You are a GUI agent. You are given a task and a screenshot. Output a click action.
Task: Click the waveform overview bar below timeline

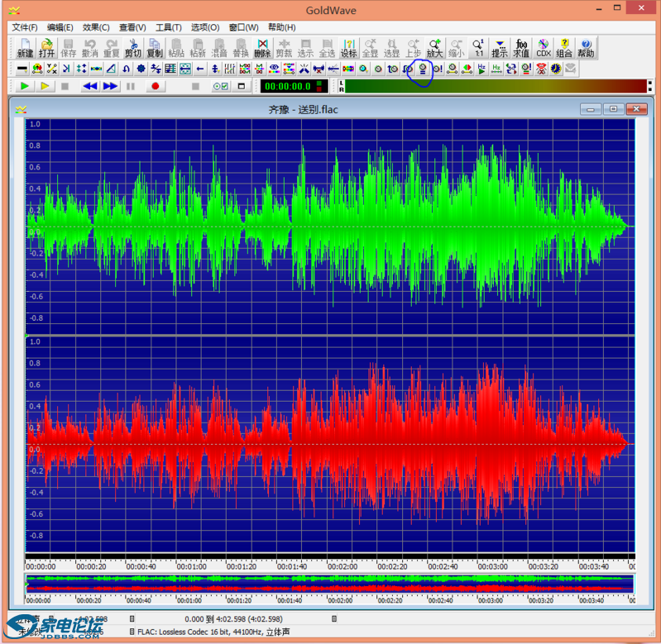(329, 584)
